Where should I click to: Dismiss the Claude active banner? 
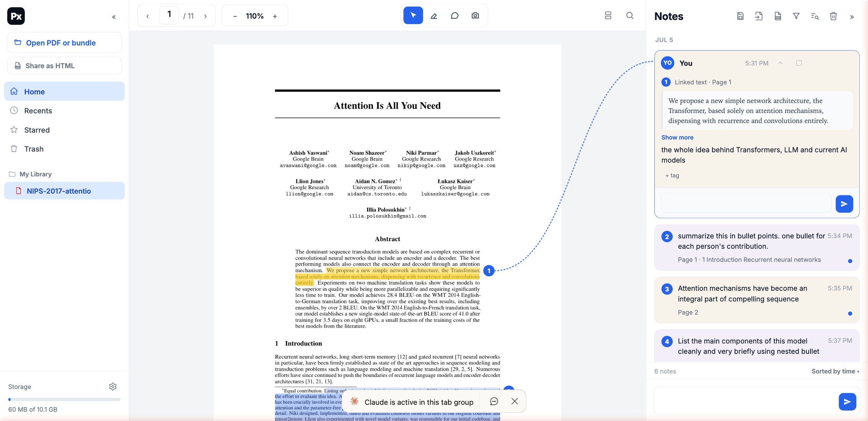(515, 401)
